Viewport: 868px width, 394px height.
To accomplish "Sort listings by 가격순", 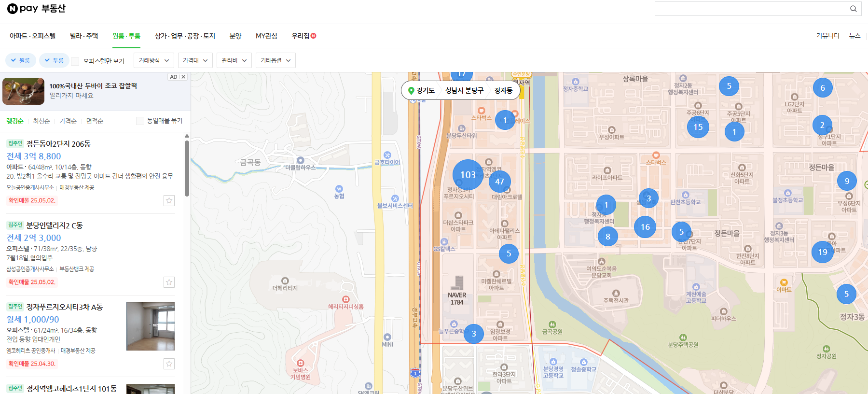I will click(x=68, y=121).
